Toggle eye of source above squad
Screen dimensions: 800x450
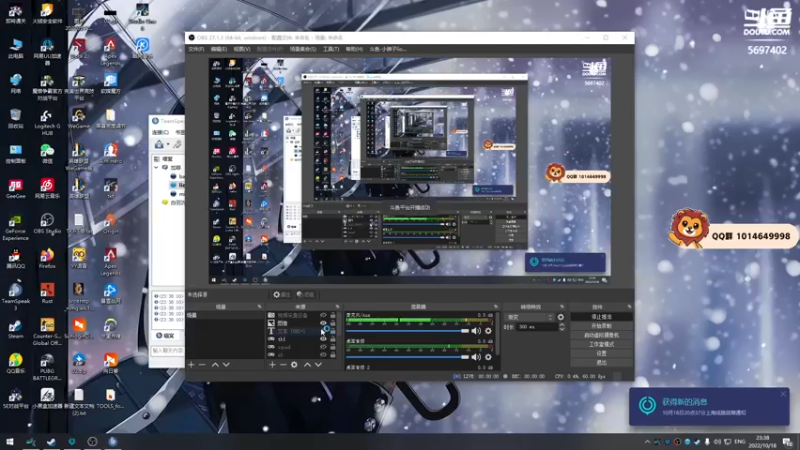(323, 339)
